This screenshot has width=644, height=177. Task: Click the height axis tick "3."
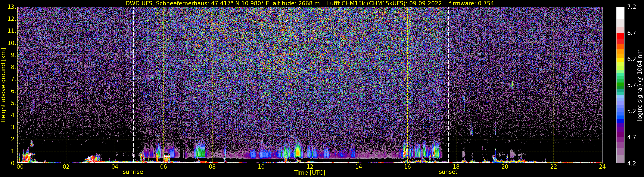pyautogui.click(x=13, y=127)
